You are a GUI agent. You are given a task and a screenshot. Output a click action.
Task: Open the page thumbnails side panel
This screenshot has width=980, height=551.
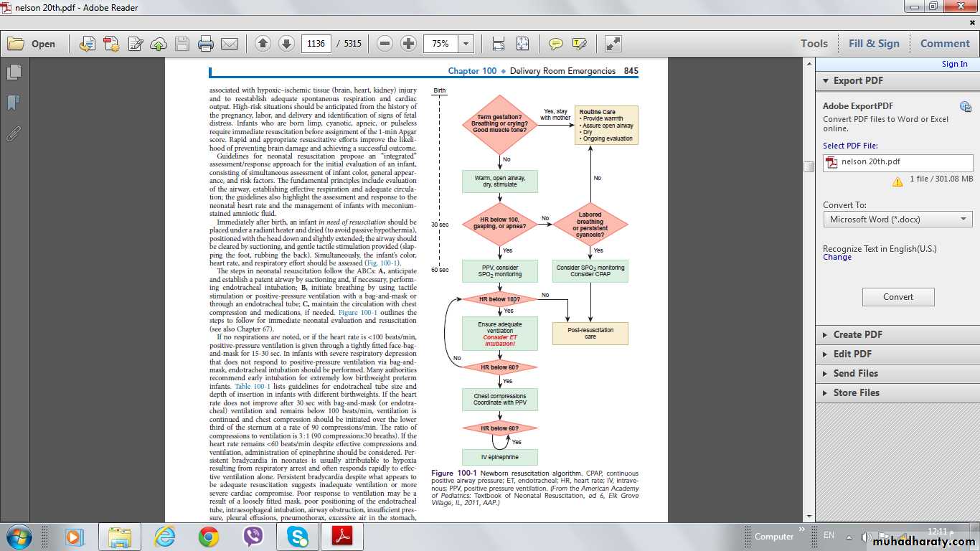(14, 72)
